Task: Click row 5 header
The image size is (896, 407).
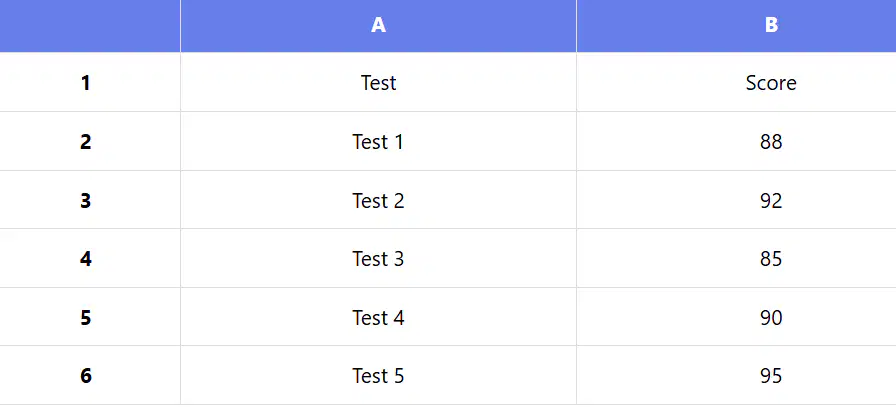Action: click(x=90, y=317)
